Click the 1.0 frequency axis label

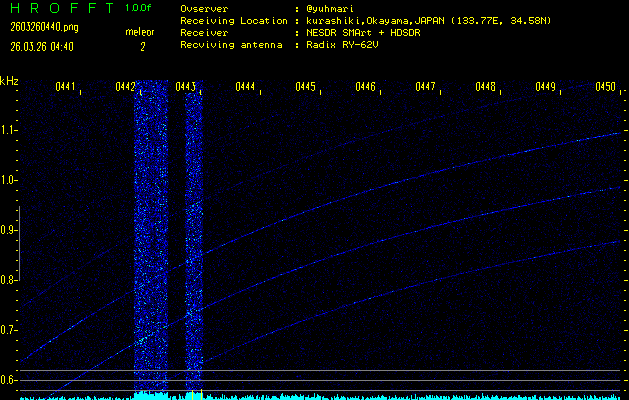(x=9, y=180)
